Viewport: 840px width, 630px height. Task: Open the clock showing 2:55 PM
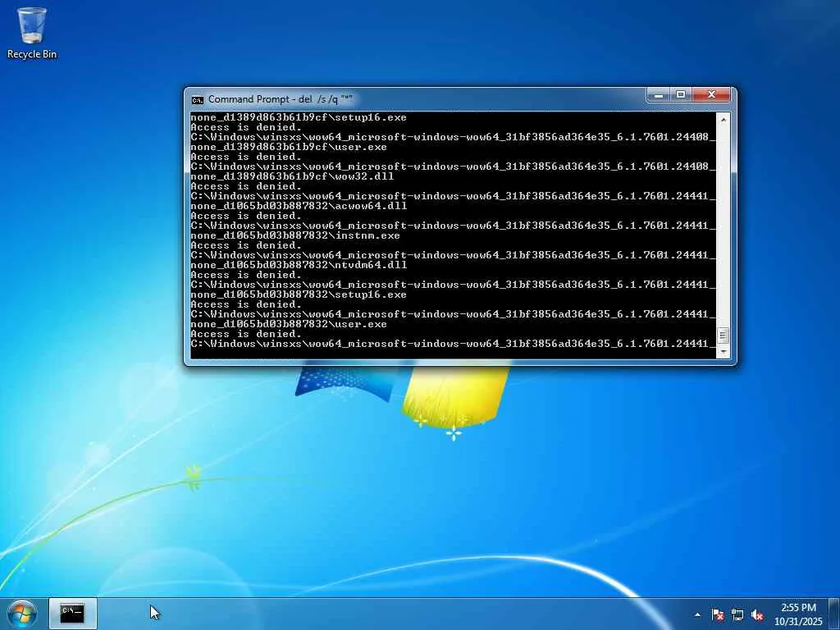coord(798,614)
